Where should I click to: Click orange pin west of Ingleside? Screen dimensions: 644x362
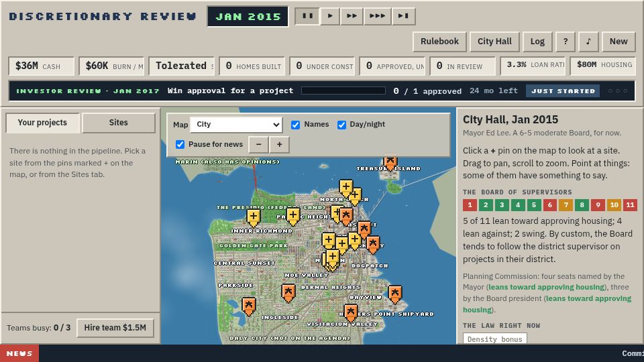248,306
